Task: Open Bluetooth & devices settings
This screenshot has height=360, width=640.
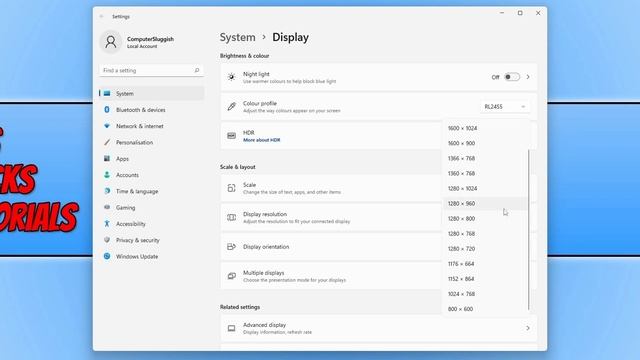Action: click(151, 110)
